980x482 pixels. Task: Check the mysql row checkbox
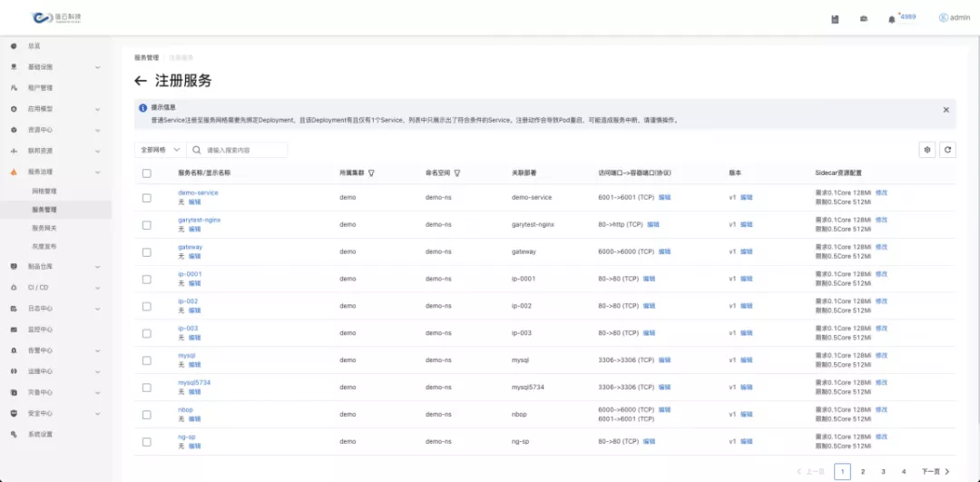[147, 360]
